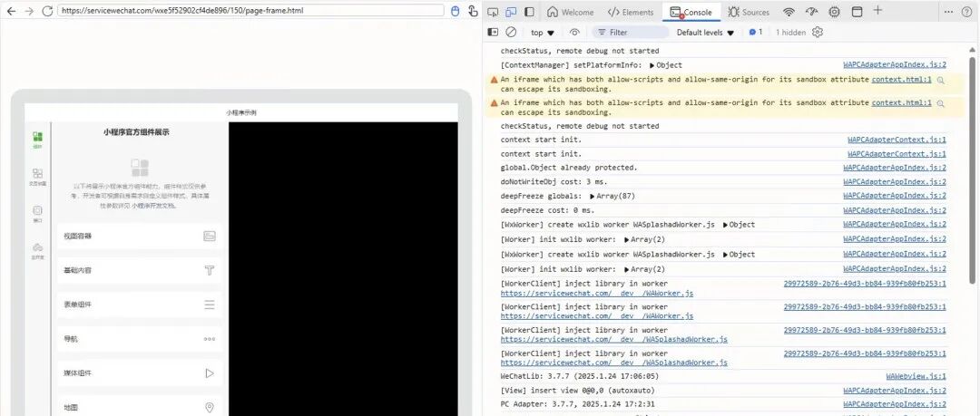
Task: Toggle device emulation in DevTools
Action: [511, 12]
